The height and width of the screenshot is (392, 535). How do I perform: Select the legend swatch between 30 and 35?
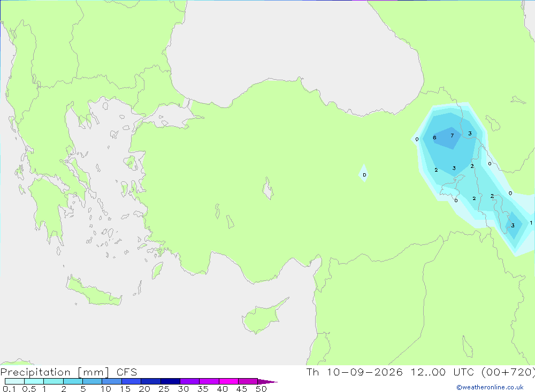[190, 381]
